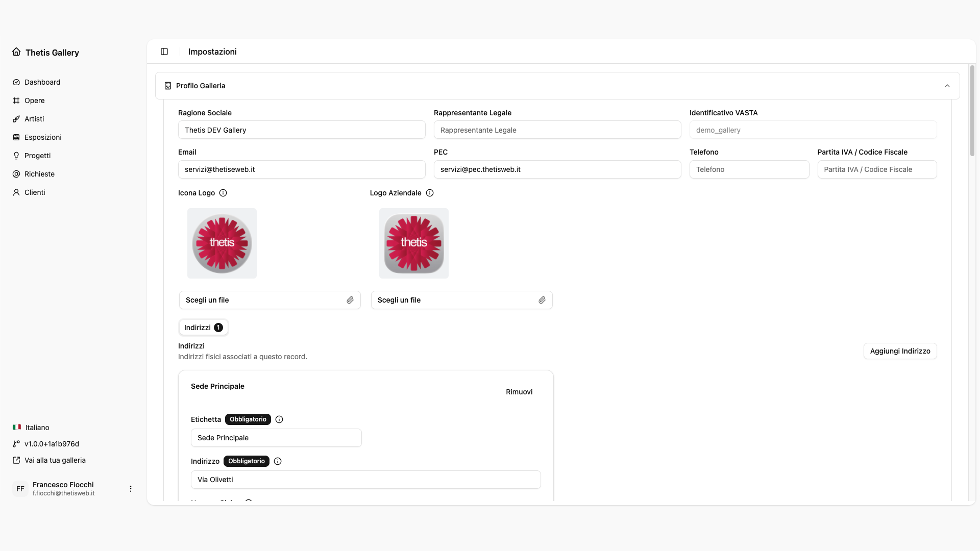Click the paperclip in Logo Aziendale file chooser

pos(542,300)
